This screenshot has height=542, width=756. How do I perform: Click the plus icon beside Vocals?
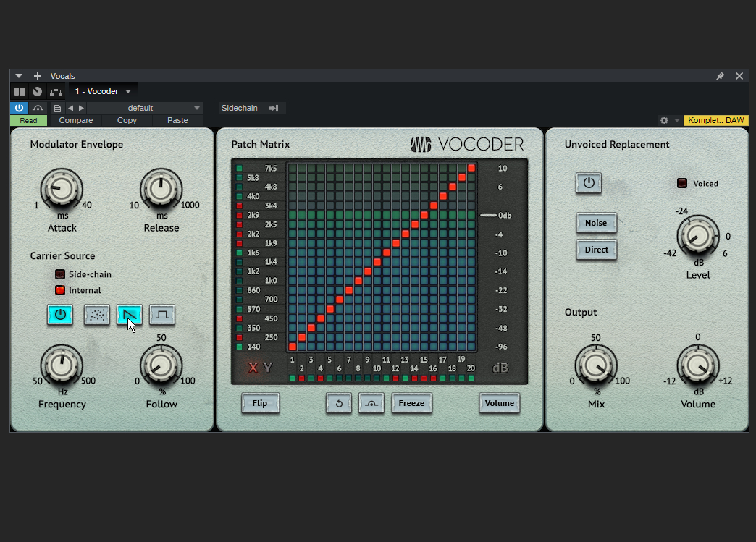38,76
